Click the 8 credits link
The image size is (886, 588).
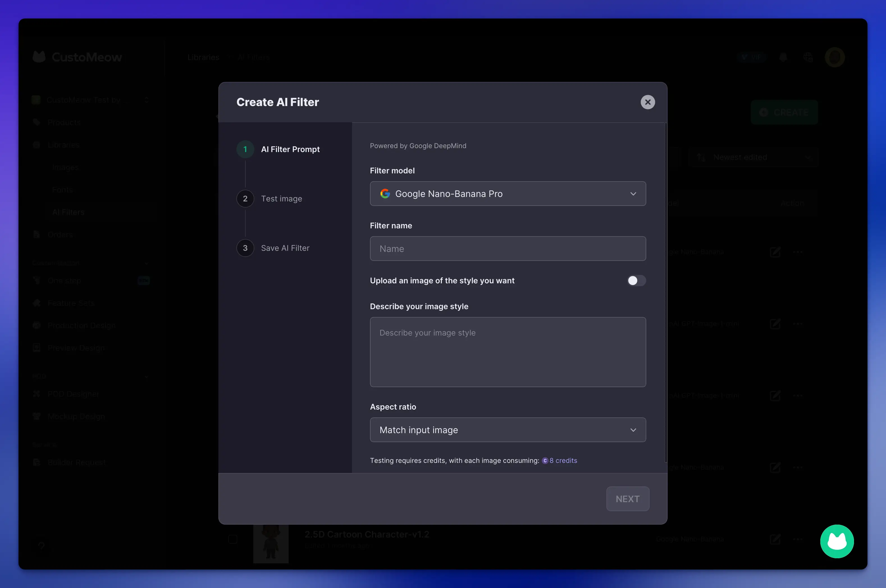click(x=563, y=461)
